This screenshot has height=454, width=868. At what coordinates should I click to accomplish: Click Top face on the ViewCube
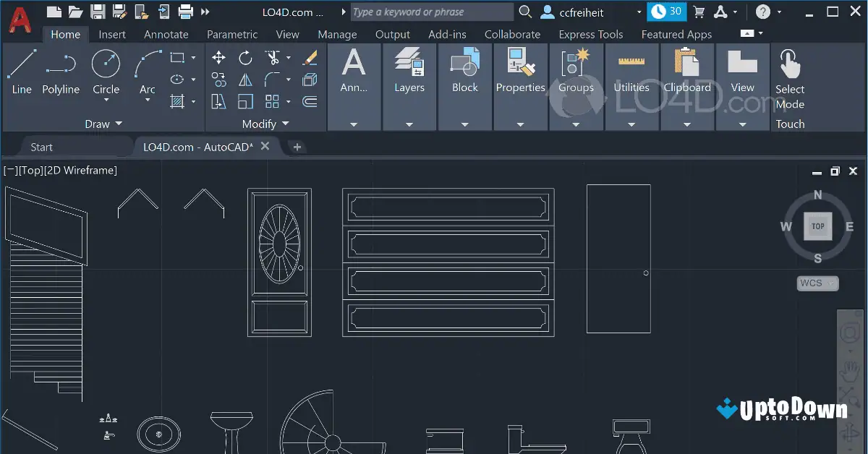817,226
